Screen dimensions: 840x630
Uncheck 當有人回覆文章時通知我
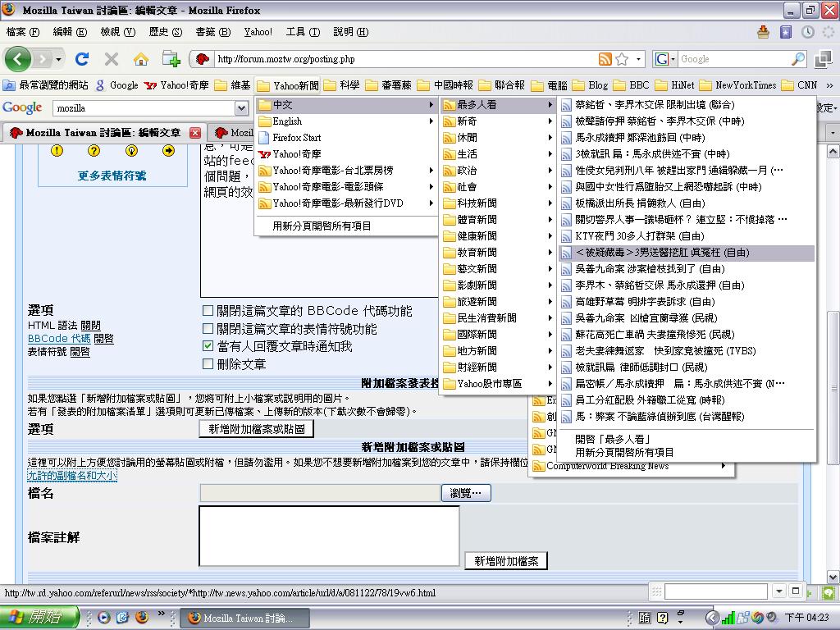(x=208, y=346)
